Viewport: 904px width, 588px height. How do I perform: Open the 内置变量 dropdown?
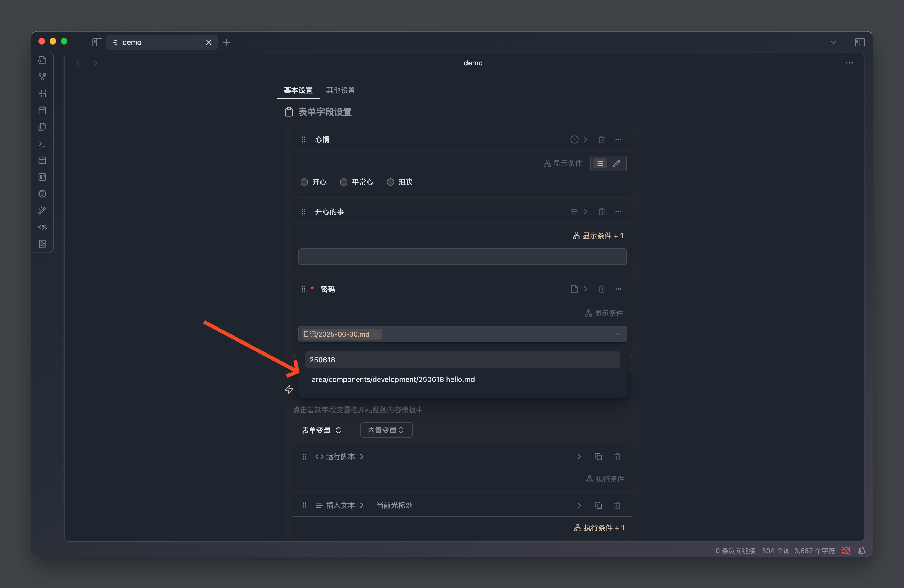pyautogui.click(x=386, y=430)
